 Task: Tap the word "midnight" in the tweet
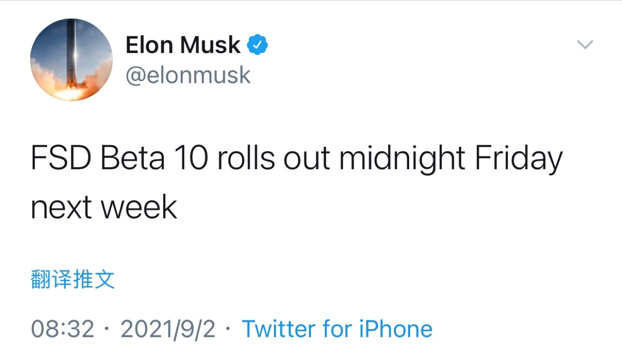click(402, 159)
